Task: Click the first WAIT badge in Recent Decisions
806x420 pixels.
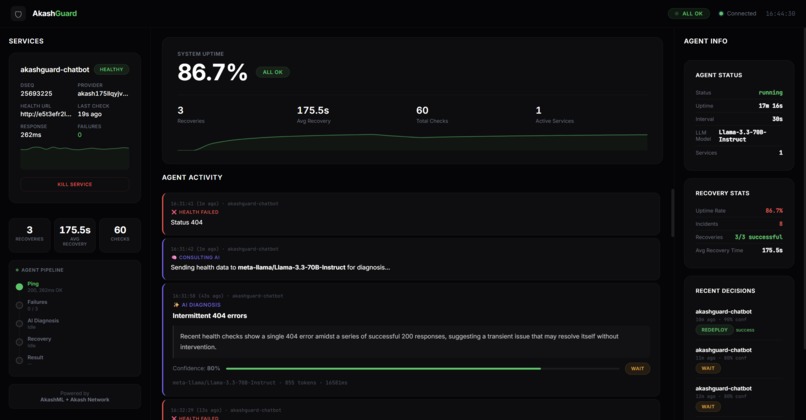Action: [708, 368]
